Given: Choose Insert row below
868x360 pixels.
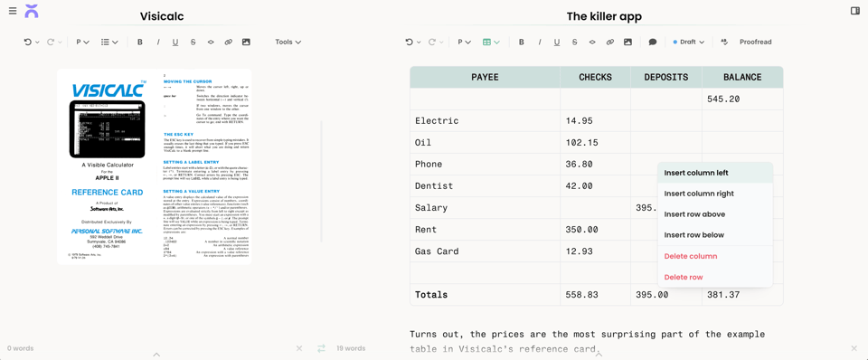Looking at the screenshot, I should click(x=714, y=235).
